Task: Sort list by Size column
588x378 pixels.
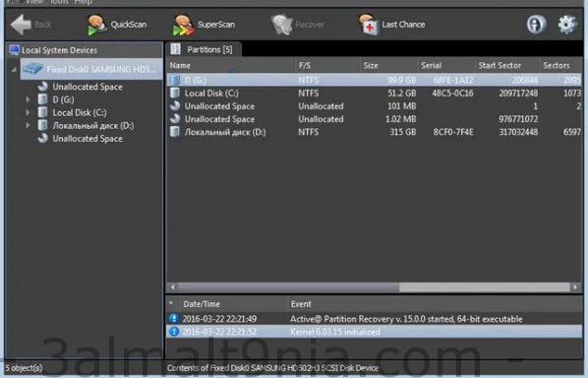Action: click(x=388, y=65)
